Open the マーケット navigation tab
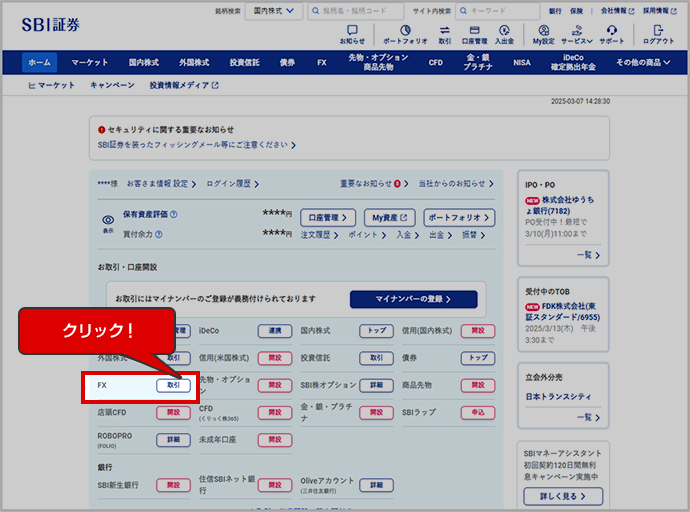This screenshot has height=512, width=690. pyautogui.click(x=89, y=62)
